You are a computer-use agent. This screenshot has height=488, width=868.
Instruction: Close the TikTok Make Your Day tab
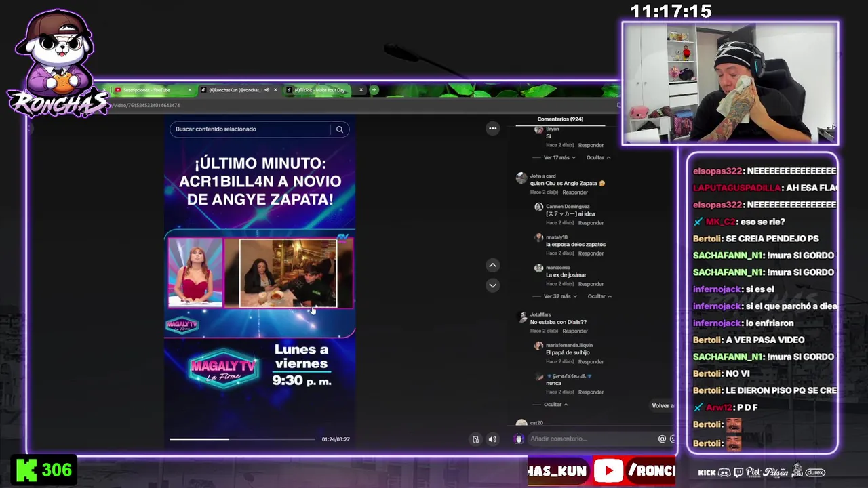pos(361,90)
